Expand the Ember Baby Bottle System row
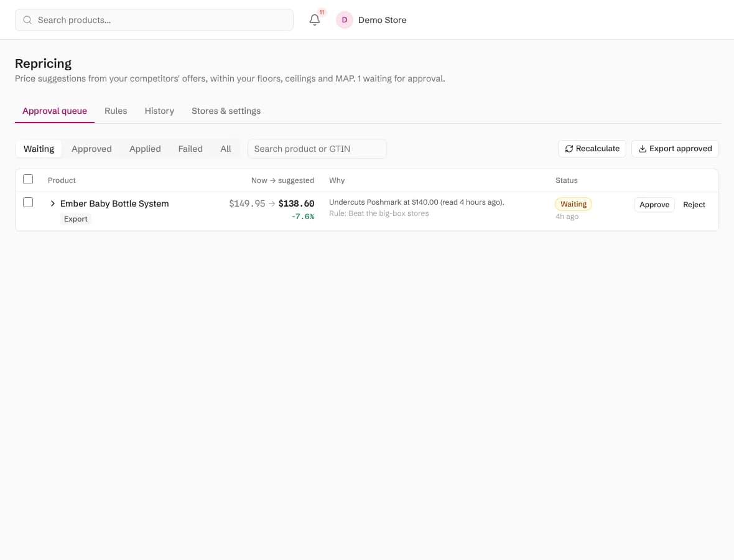The width and height of the screenshot is (734, 560). (x=52, y=203)
